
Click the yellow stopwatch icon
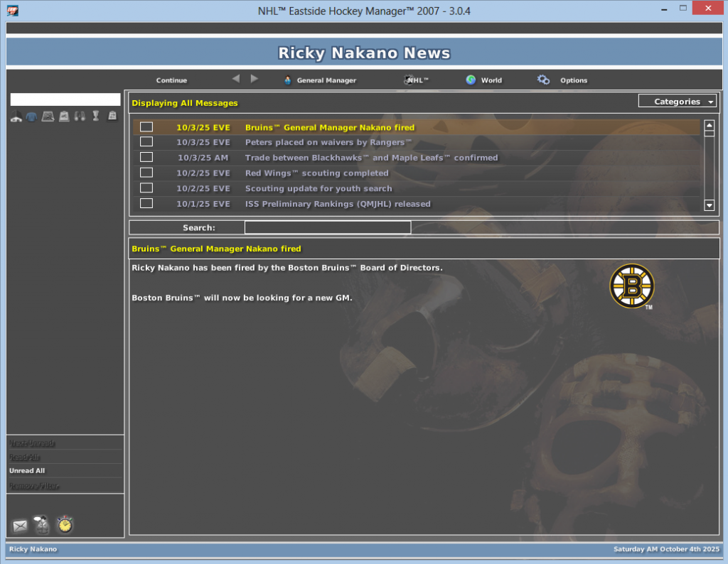tap(65, 524)
